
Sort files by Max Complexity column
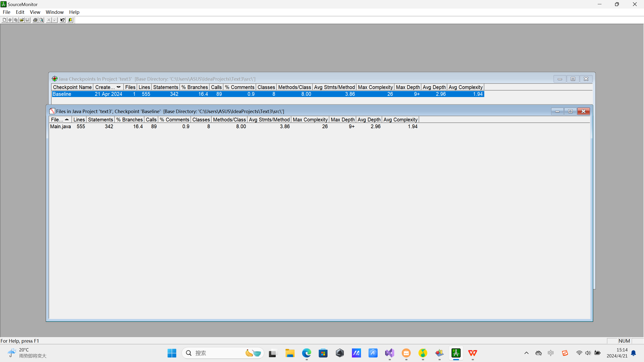pos(310,120)
